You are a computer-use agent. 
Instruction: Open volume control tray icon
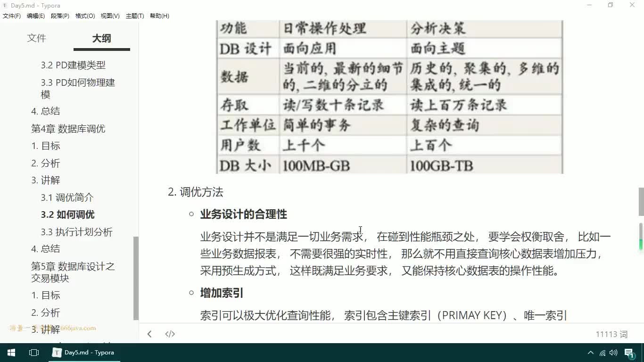[613, 353]
